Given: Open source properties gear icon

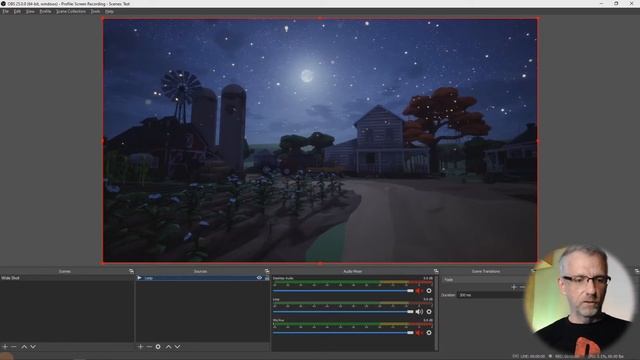Looking at the screenshot, I should 158,347.
